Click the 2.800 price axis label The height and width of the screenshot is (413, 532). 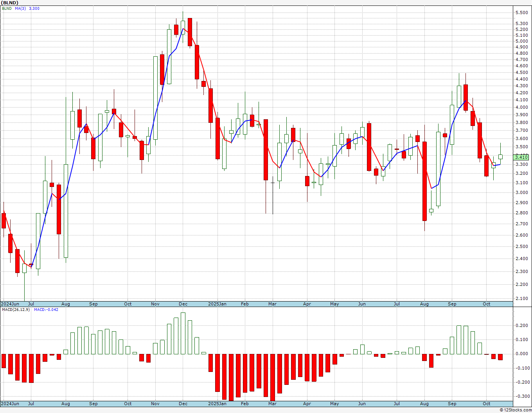tap(522, 213)
